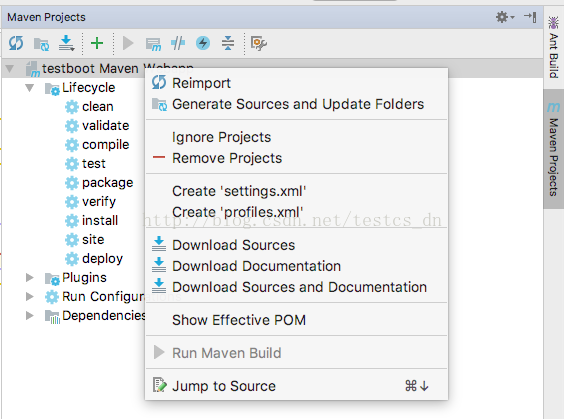Expand the Dependencies node
564x419 pixels.
pyautogui.click(x=30, y=315)
